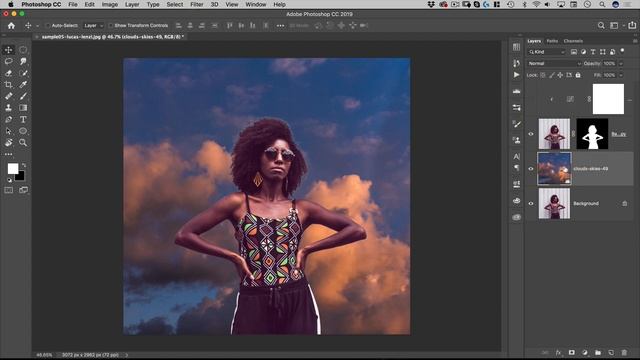Image resolution: width=640 pixels, height=360 pixels.
Task: Select the Brush tool
Action: click(23, 96)
